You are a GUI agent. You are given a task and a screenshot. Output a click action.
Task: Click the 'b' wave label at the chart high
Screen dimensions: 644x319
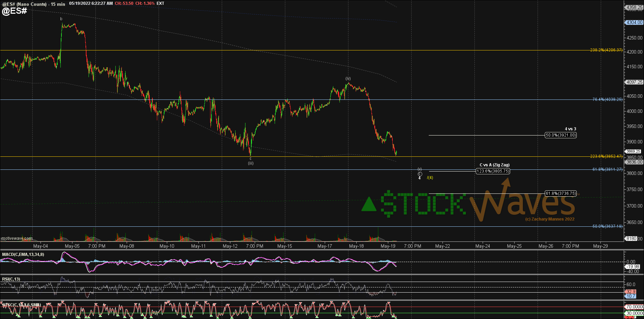[61, 19]
